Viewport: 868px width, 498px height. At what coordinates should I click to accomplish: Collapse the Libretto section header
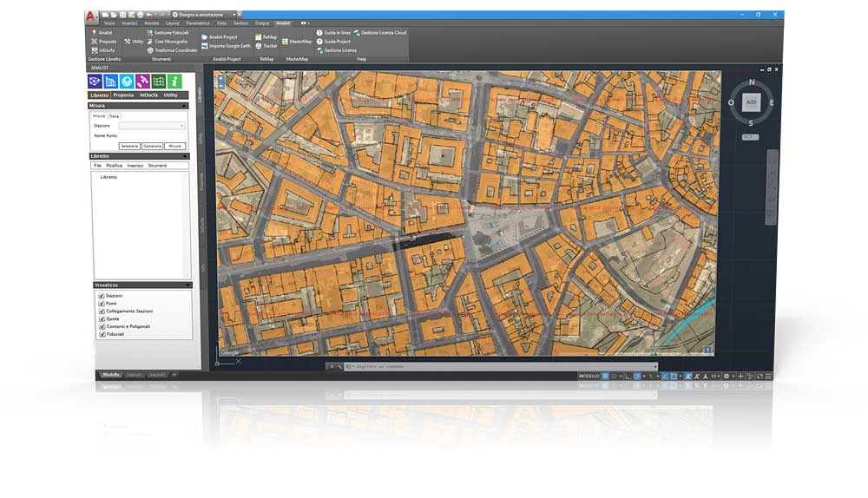pos(139,156)
